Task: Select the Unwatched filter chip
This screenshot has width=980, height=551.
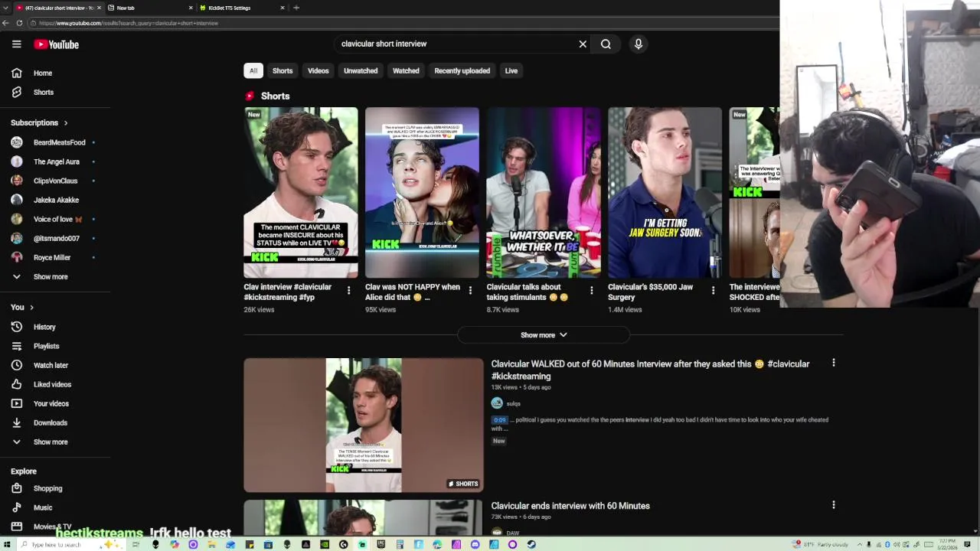Action: (x=361, y=70)
